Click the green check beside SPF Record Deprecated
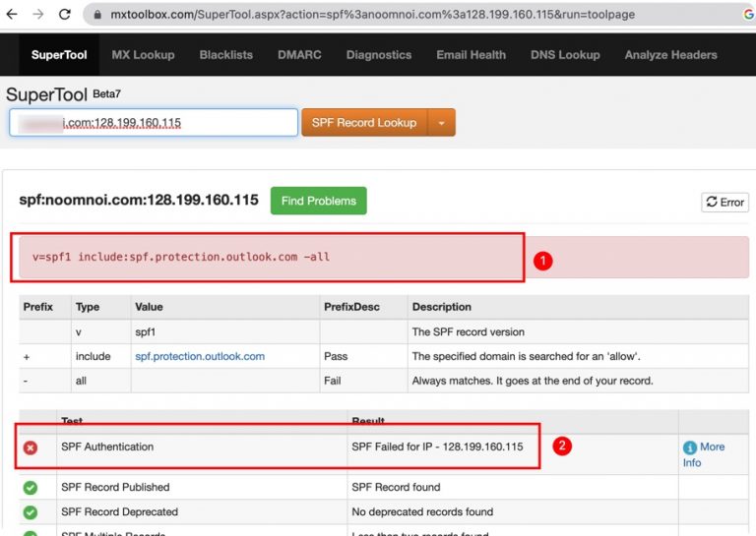Viewport: 756px width, 536px height. (31, 511)
